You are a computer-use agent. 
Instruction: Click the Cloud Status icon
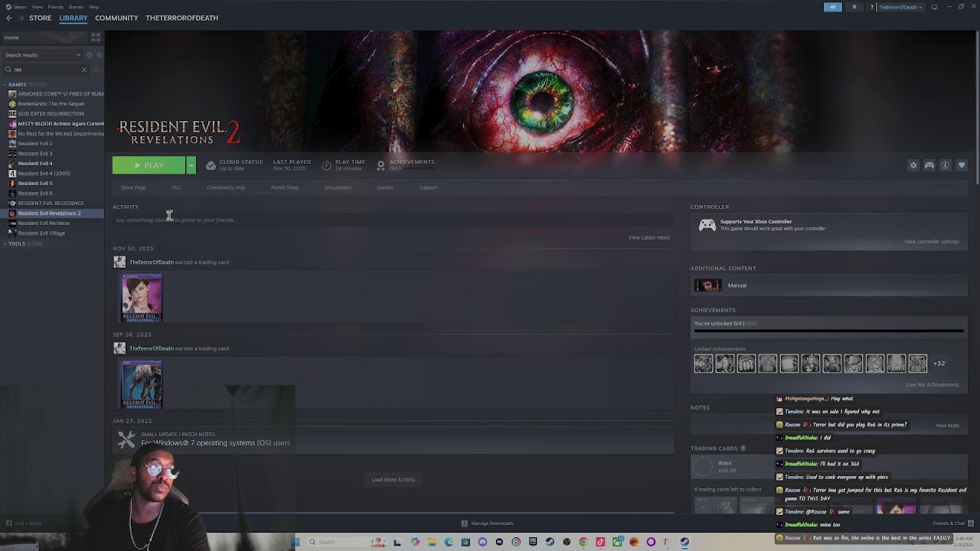pos(211,165)
